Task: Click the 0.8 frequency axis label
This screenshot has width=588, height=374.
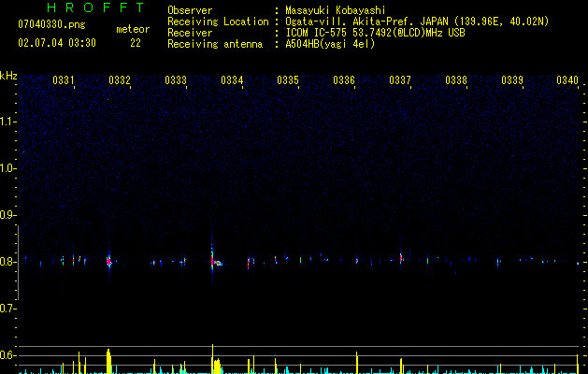Action: pyautogui.click(x=7, y=262)
